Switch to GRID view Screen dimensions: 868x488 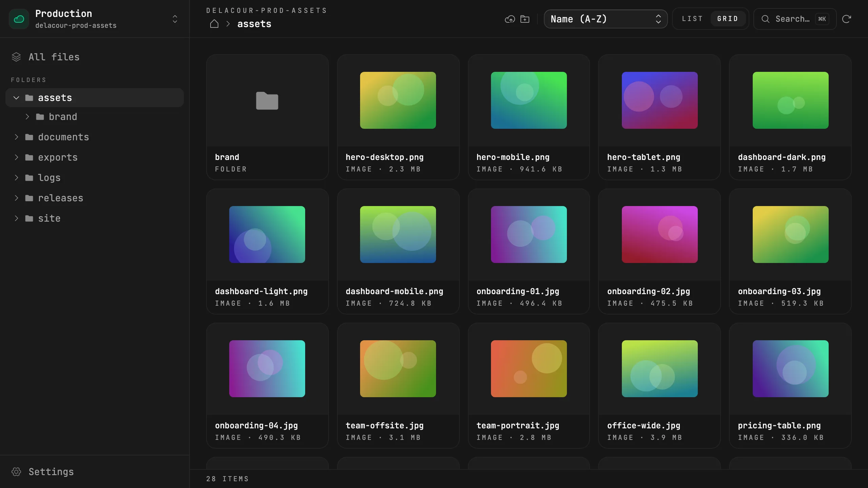728,19
